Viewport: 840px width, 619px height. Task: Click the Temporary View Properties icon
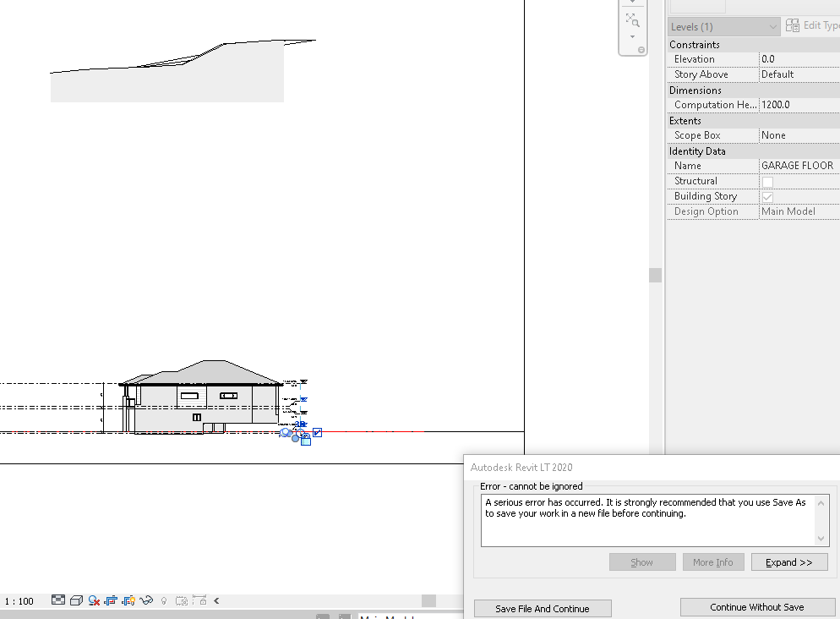pyautogui.click(x=181, y=600)
